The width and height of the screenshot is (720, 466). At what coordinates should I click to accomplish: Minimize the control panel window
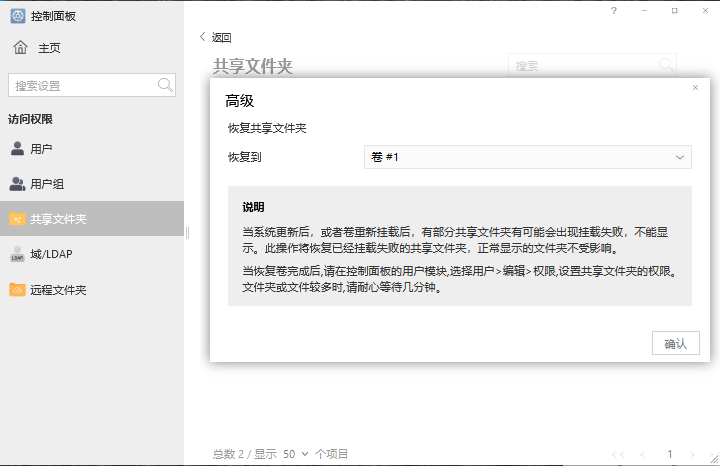click(x=644, y=11)
